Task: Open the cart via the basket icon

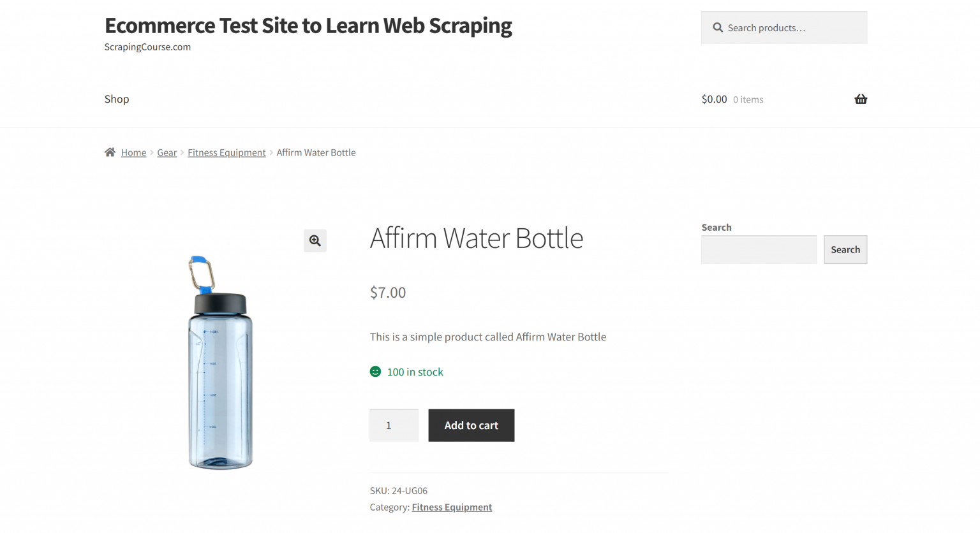Action: click(861, 99)
